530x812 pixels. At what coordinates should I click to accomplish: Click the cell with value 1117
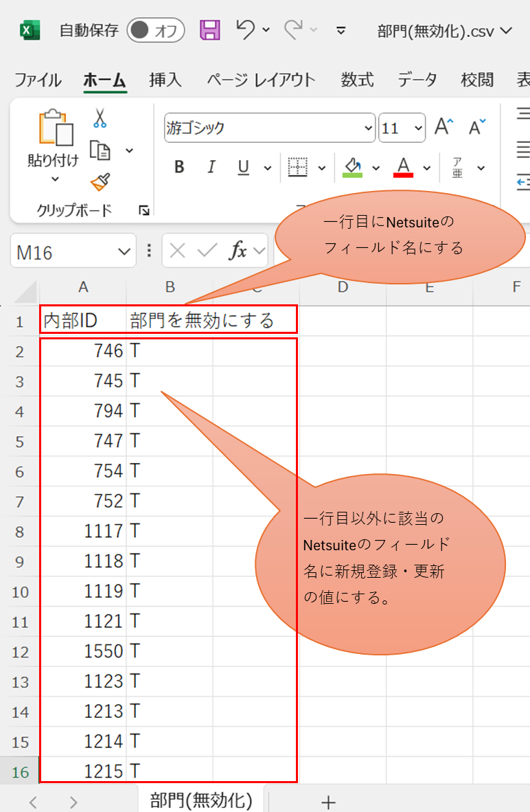point(83,531)
